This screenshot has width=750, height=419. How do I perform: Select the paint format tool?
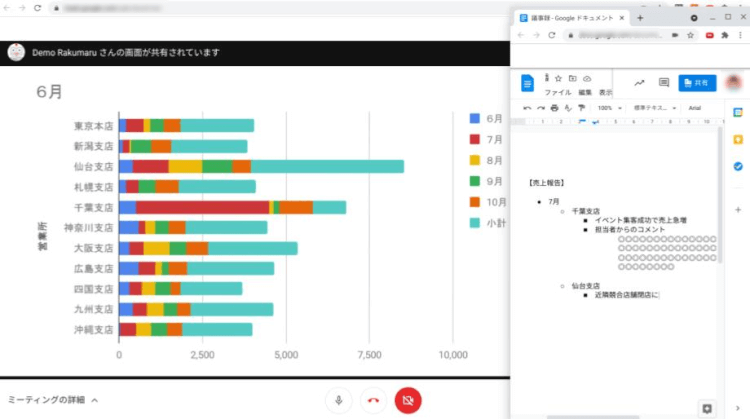tap(581, 108)
